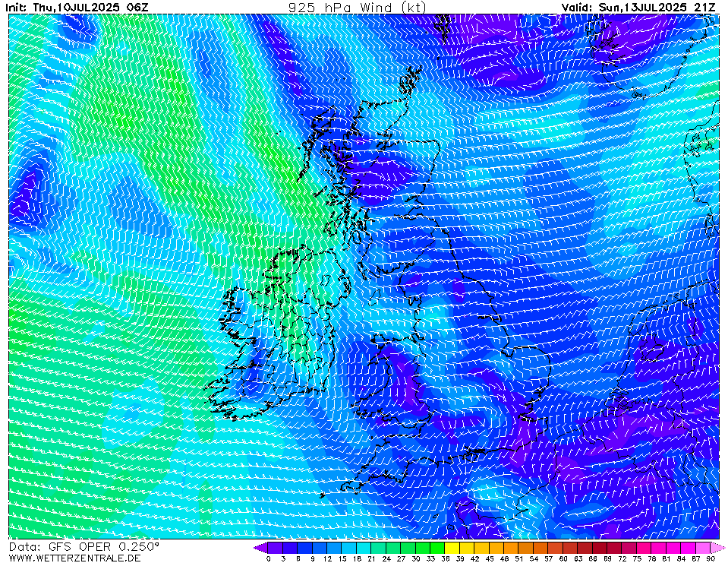Pick the yellow swatch between 36 and 39
Image resolution: width=728 pixels, height=563 pixels.
[452, 547]
